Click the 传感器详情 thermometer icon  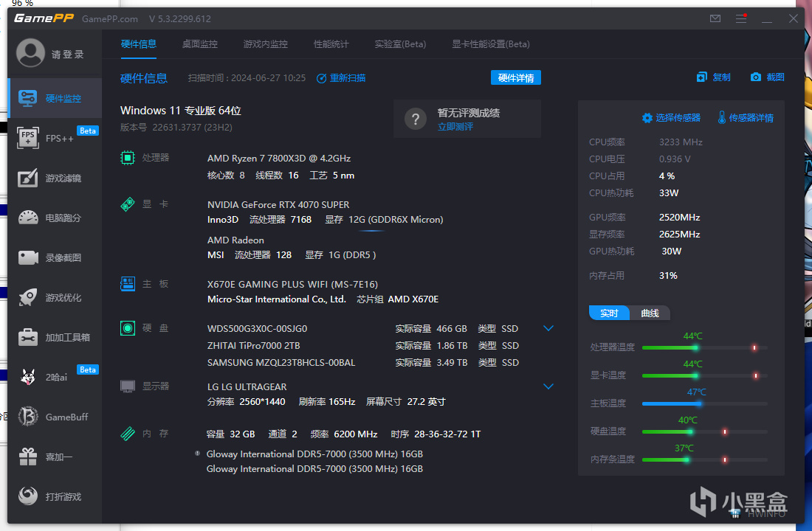pos(722,117)
